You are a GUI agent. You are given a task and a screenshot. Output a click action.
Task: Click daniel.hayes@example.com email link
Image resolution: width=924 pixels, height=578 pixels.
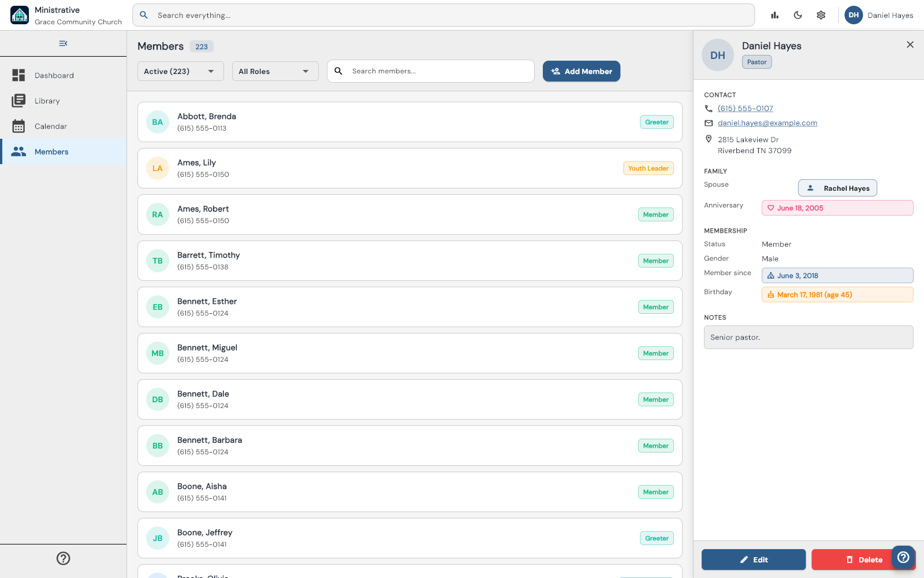pyautogui.click(x=767, y=123)
